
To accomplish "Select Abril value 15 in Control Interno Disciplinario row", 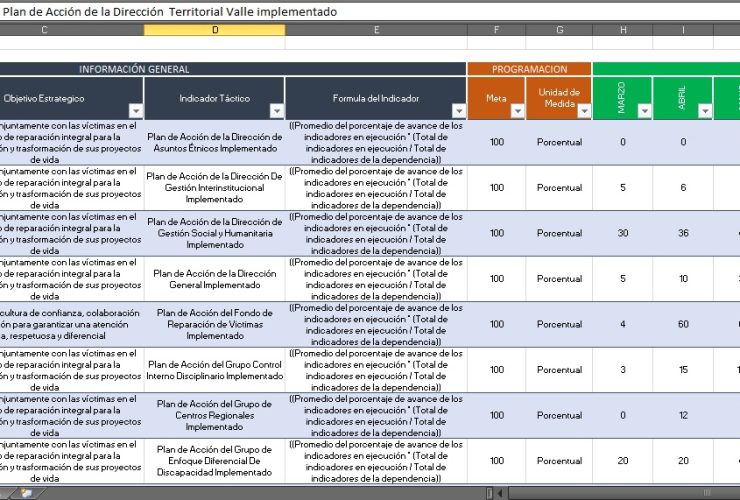I will pyautogui.click(x=683, y=370).
